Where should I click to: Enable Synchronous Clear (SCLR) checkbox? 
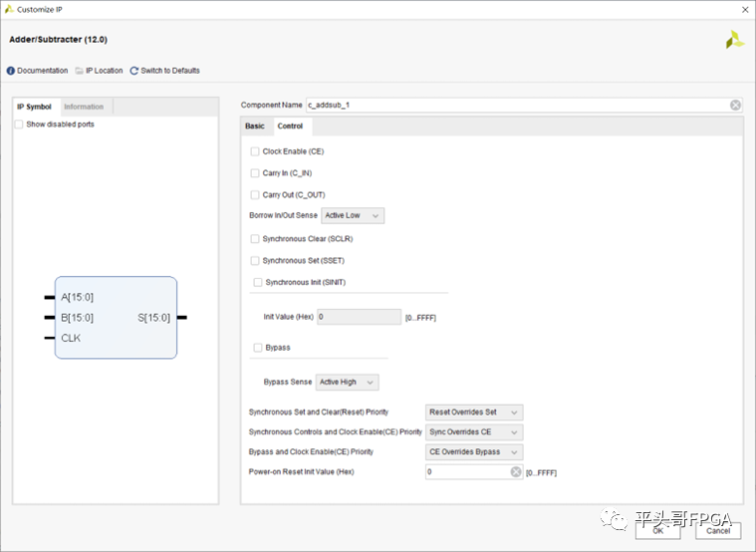click(255, 239)
